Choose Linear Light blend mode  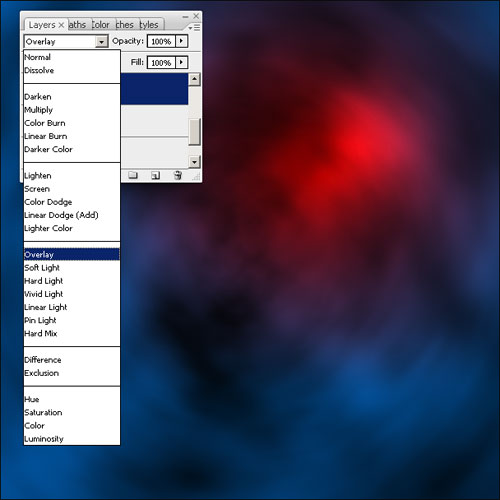click(72, 307)
